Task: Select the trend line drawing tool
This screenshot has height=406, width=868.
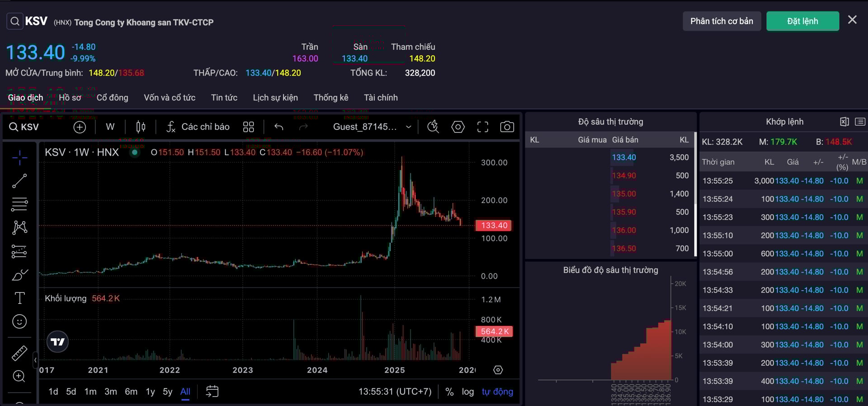Action: (x=19, y=181)
